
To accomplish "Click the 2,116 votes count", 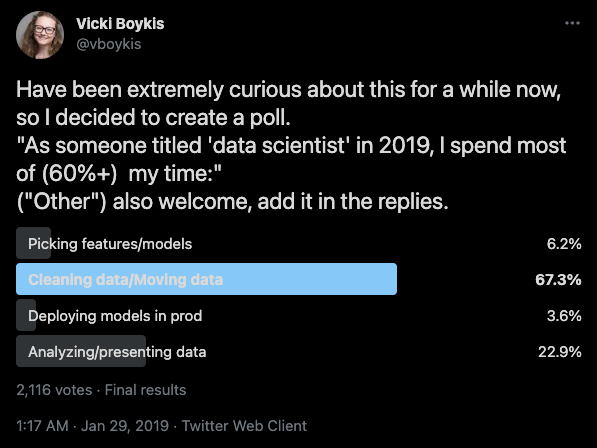I will tap(54, 390).
